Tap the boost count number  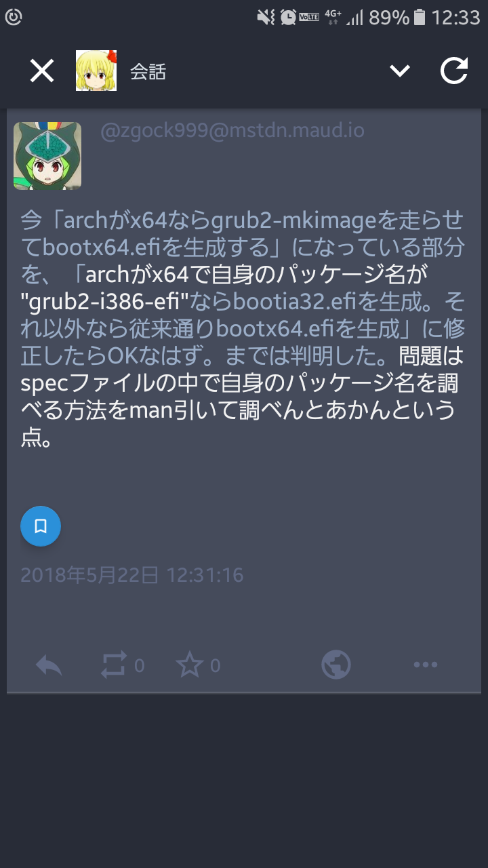pyautogui.click(x=139, y=666)
